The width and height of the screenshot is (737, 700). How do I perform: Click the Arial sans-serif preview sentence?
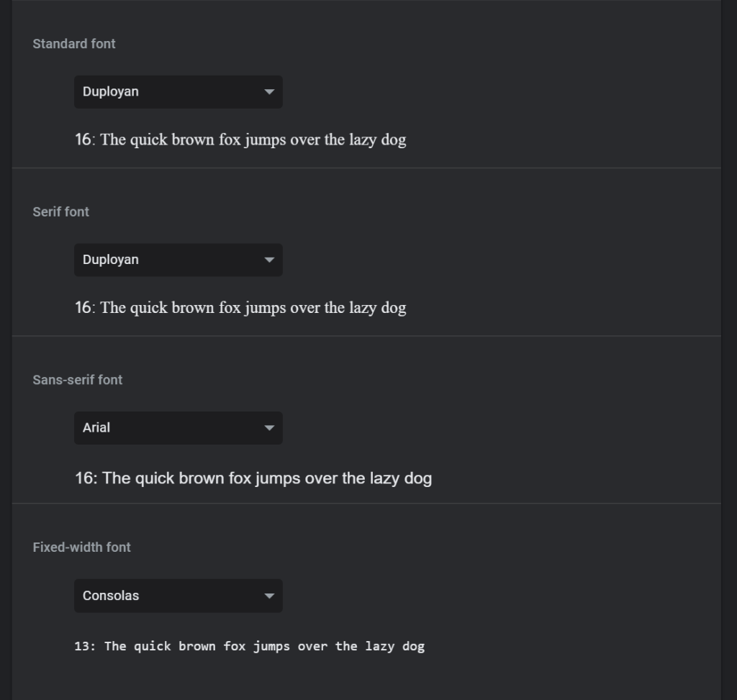253,478
